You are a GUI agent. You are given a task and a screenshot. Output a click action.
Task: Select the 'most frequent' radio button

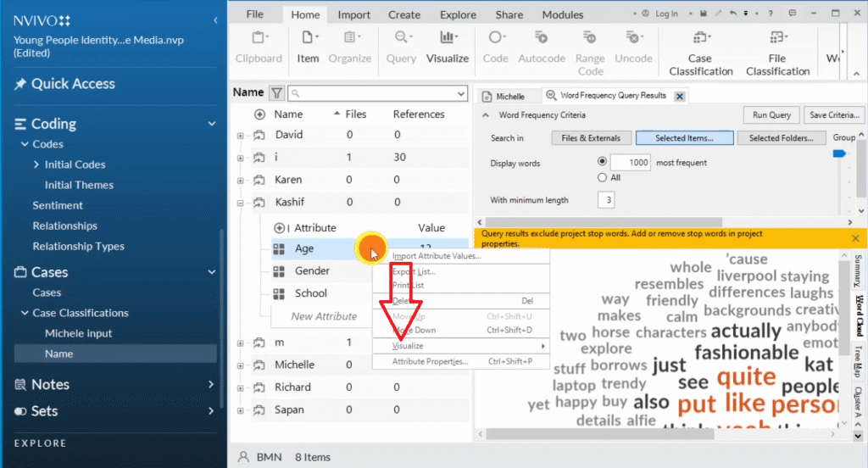(603, 162)
